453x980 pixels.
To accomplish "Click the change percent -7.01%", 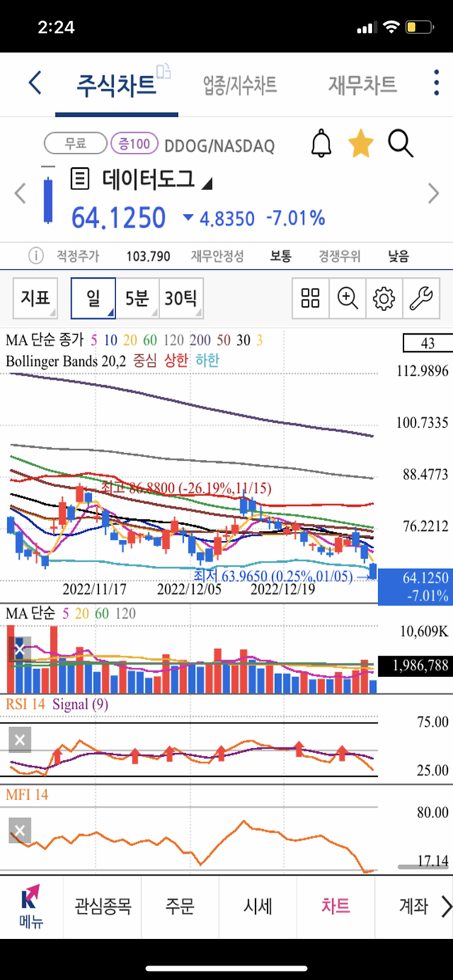I will [x=296, y=218].
